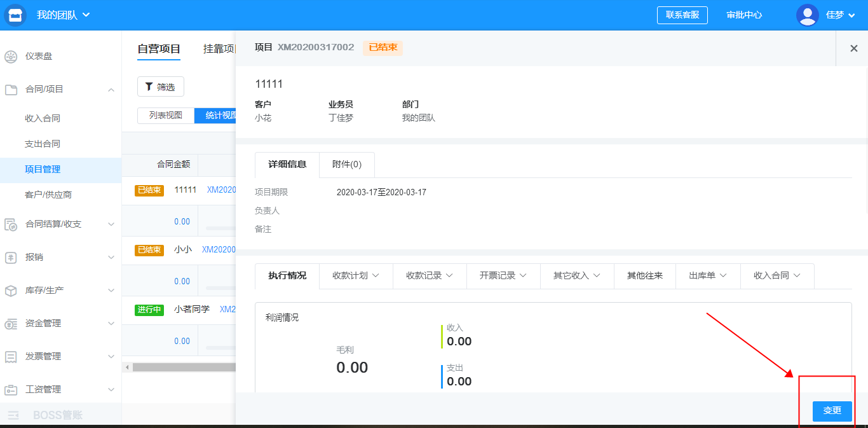
Task: Open 审批中心 in the header
Action: [744, 15]
